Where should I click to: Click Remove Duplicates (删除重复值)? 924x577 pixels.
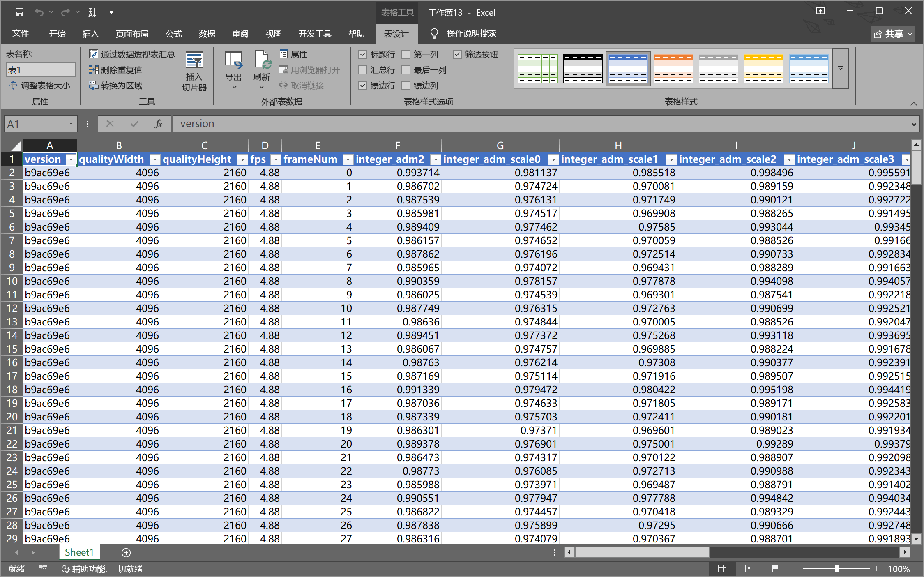coord(115,70)
